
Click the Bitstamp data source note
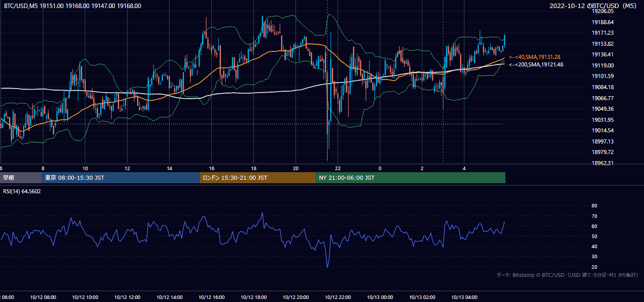click(567, 275)
